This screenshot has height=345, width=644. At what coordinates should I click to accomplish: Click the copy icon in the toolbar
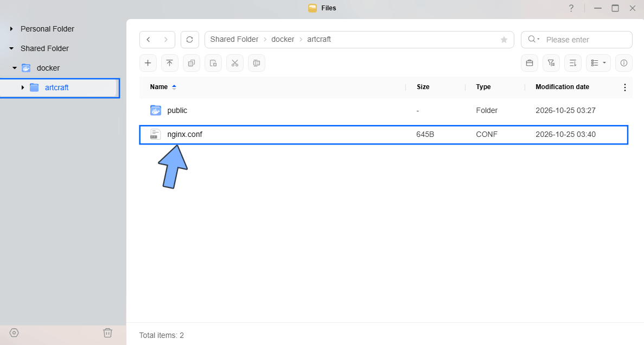[x=192, y=63]
